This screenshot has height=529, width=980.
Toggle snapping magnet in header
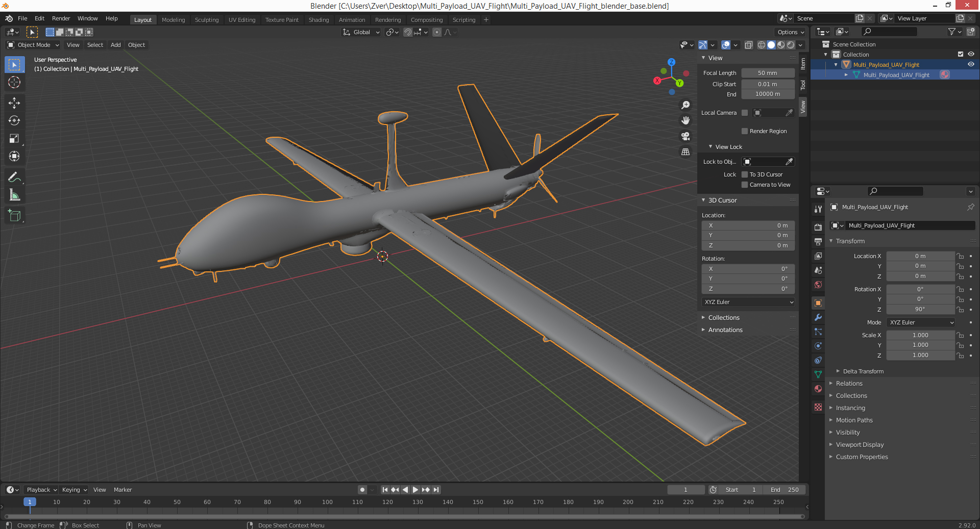tap(408, 32)
